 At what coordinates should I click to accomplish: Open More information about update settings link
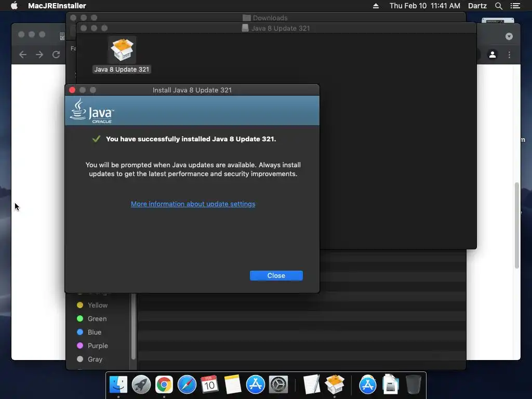[193, 204]
